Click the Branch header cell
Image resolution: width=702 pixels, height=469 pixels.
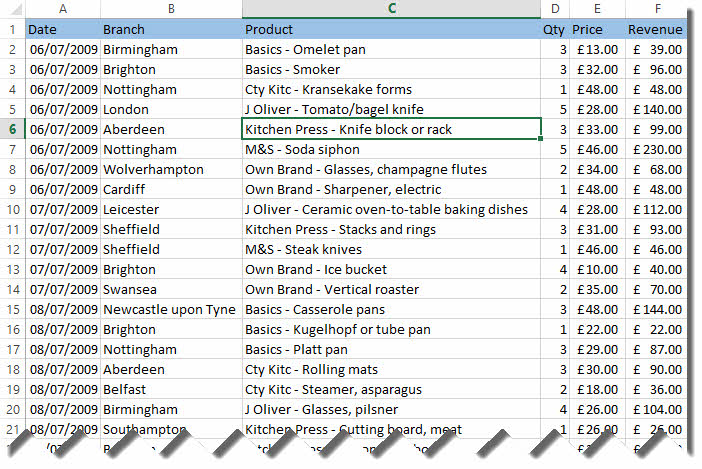[171, 30]
